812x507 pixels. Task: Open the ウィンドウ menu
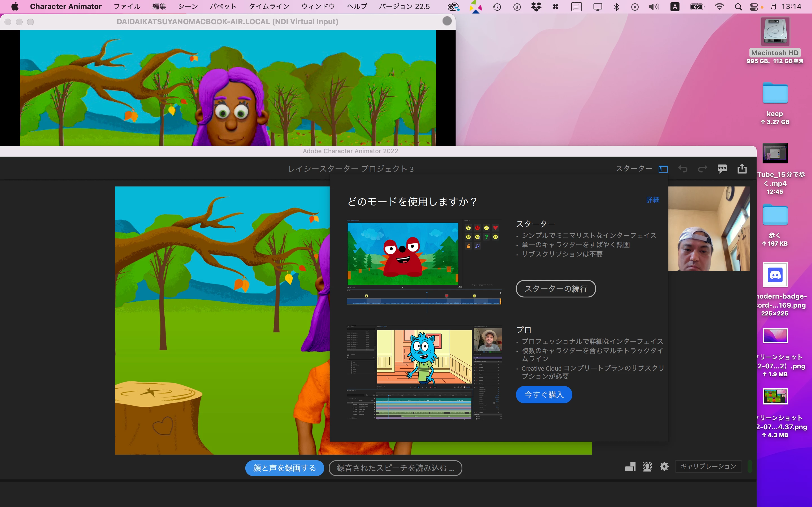(x=318, y=7)
